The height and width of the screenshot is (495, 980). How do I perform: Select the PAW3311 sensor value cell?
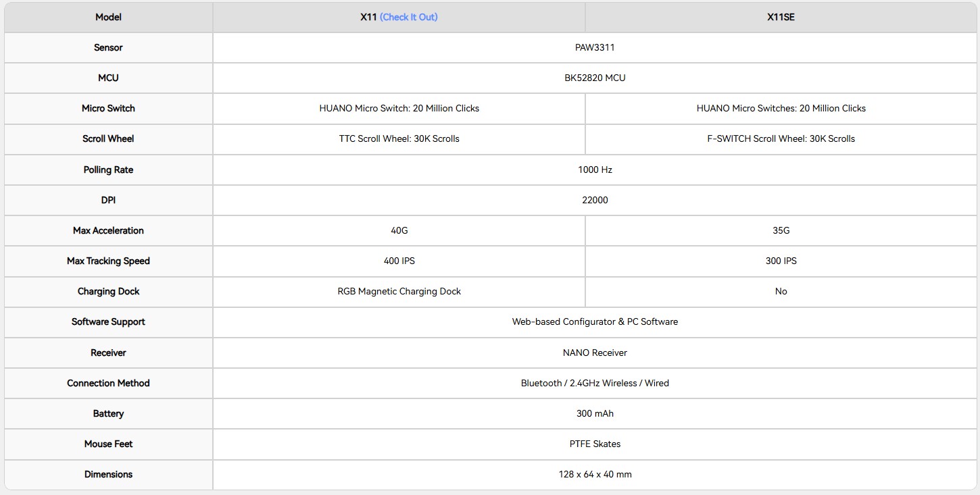click(x=595, y=47)
